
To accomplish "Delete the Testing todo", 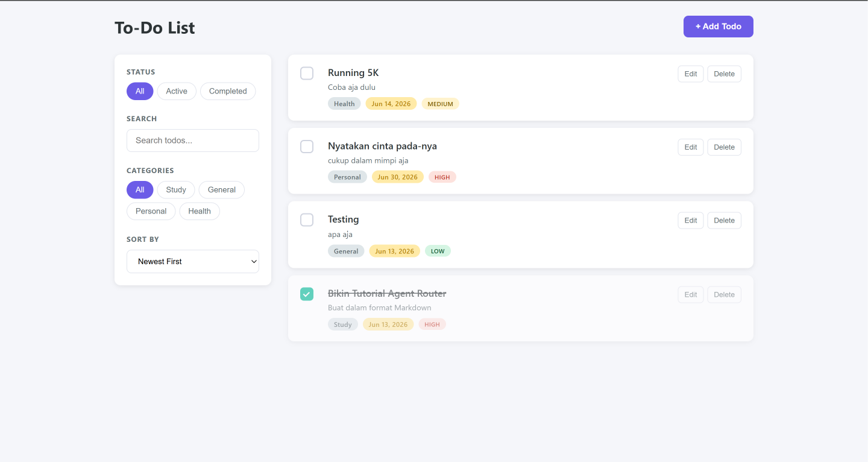I will (x=725, y=221).
